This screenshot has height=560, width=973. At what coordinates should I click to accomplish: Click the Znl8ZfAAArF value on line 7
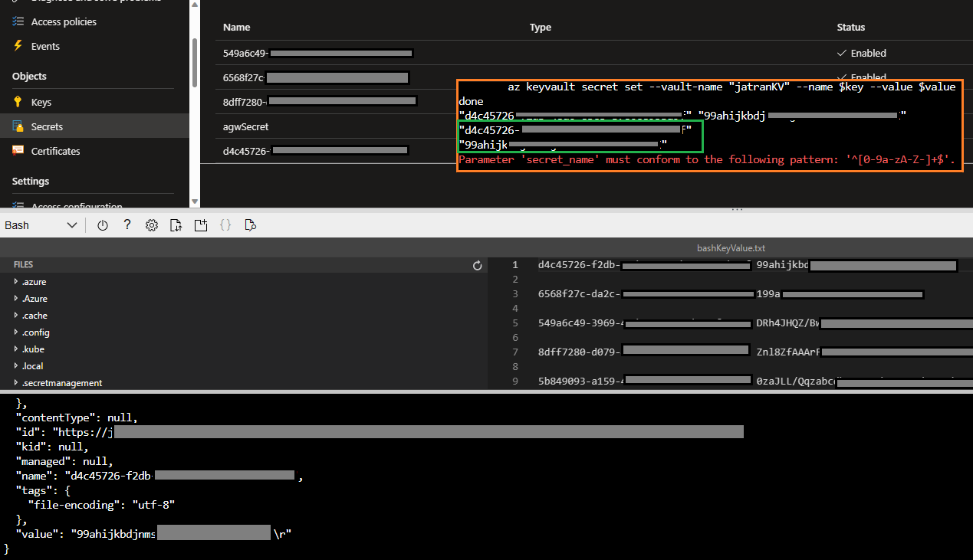(x=788, y=352)
